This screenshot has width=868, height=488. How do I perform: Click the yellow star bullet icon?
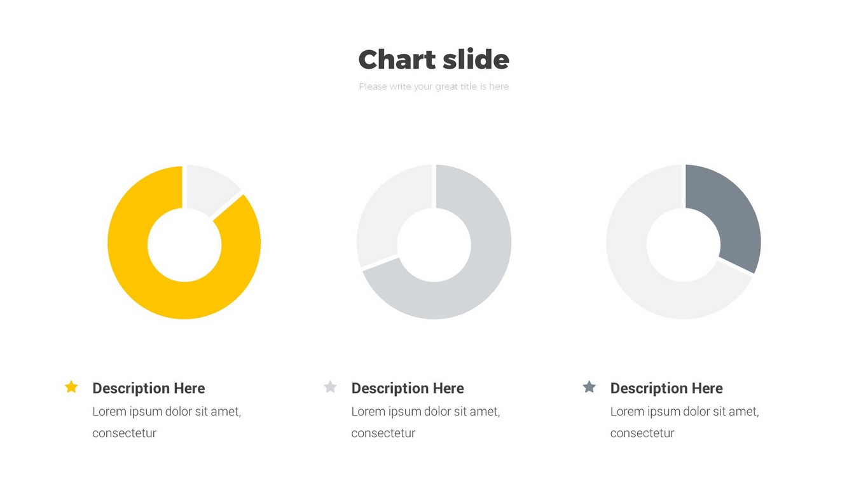[x=71, y=387]
